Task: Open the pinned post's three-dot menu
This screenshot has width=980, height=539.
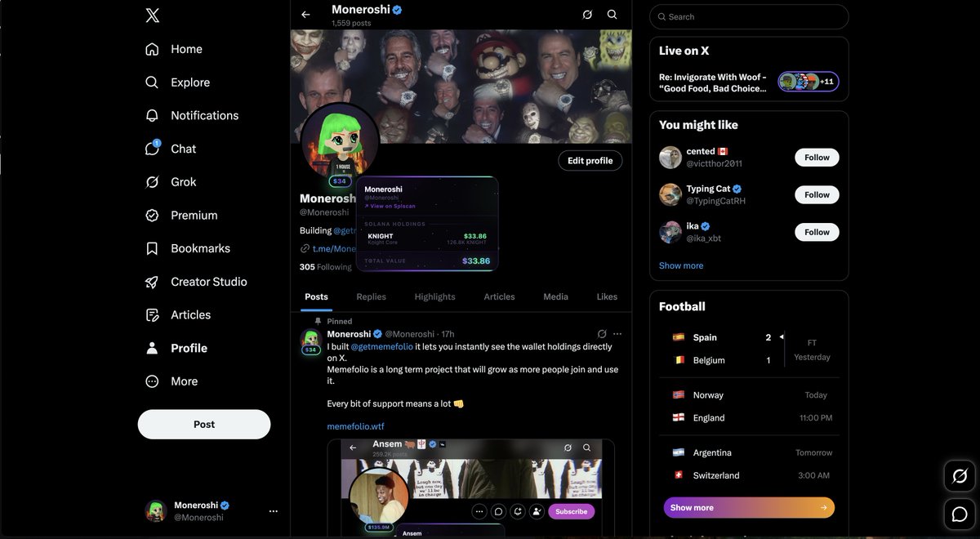Action: click(617, 334)
